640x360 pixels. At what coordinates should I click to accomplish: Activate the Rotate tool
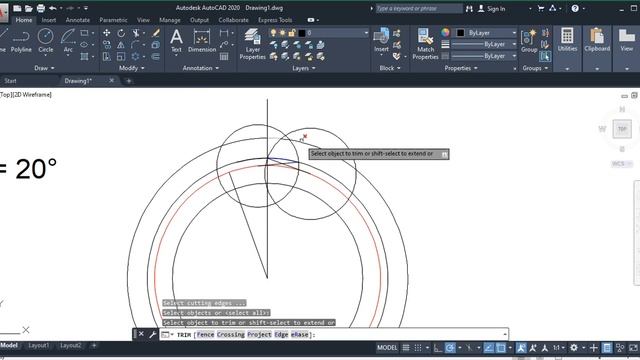tap(121, 33)
